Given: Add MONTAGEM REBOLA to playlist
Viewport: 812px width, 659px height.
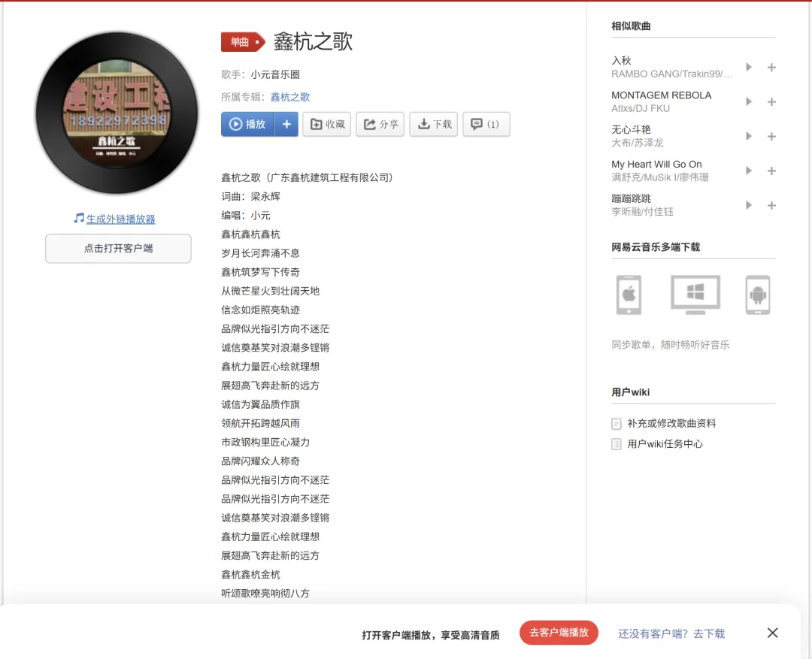Looking at the screenshot, I should pos(771,102).
